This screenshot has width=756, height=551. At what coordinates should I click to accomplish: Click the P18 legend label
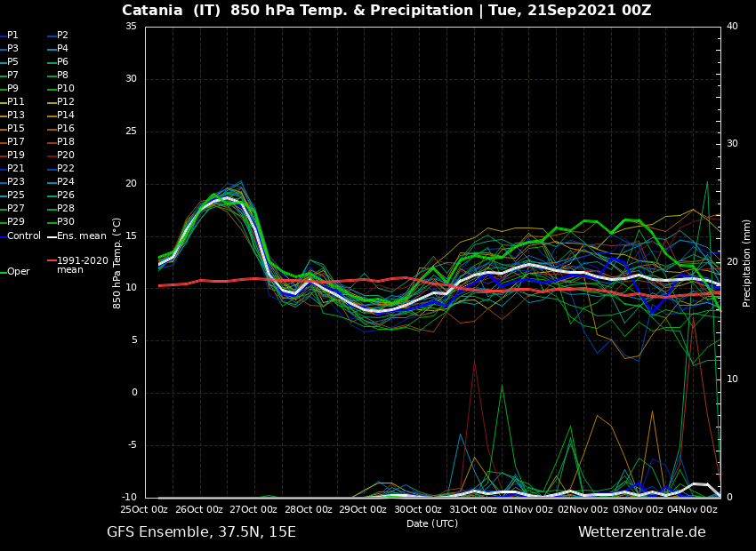tap(66, 142)
